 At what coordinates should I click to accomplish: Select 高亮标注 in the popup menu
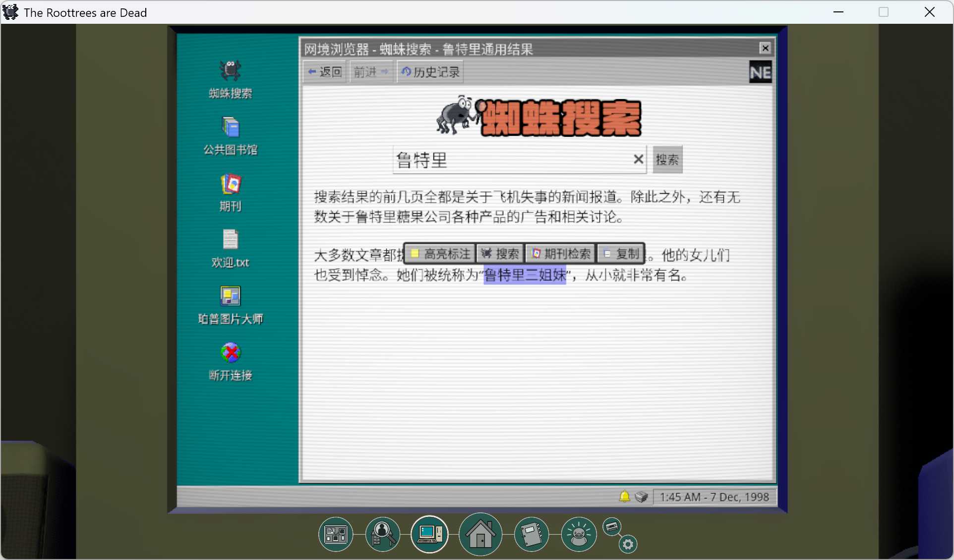coord(440,254)
